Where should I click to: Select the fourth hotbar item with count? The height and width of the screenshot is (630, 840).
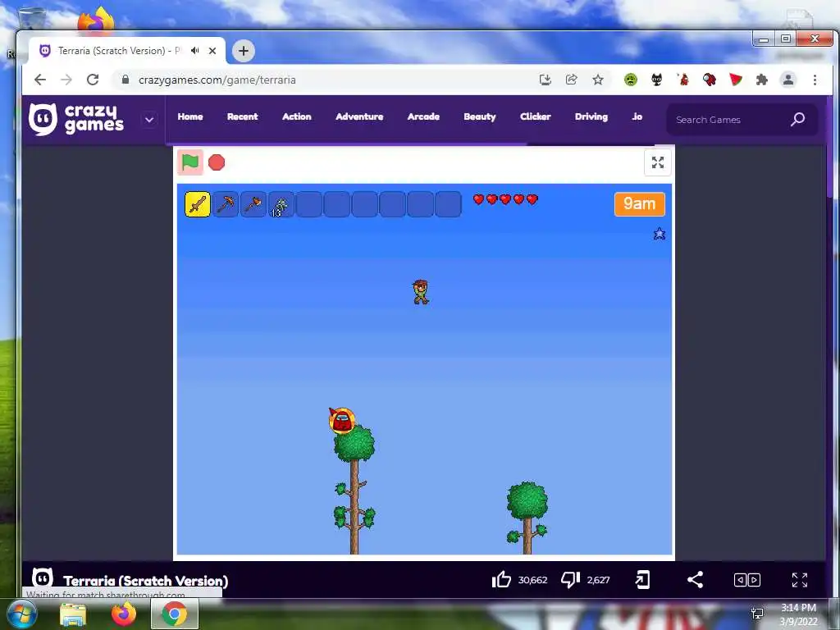pos(281,204)
